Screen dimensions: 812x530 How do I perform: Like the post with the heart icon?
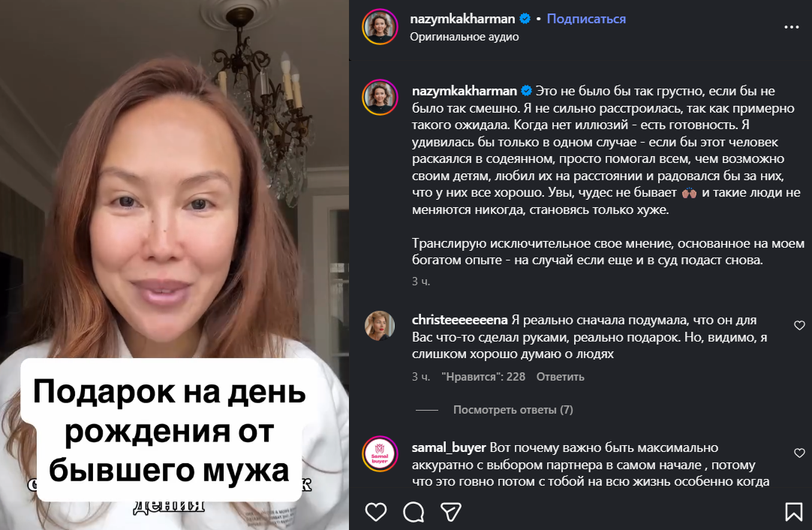376,512
